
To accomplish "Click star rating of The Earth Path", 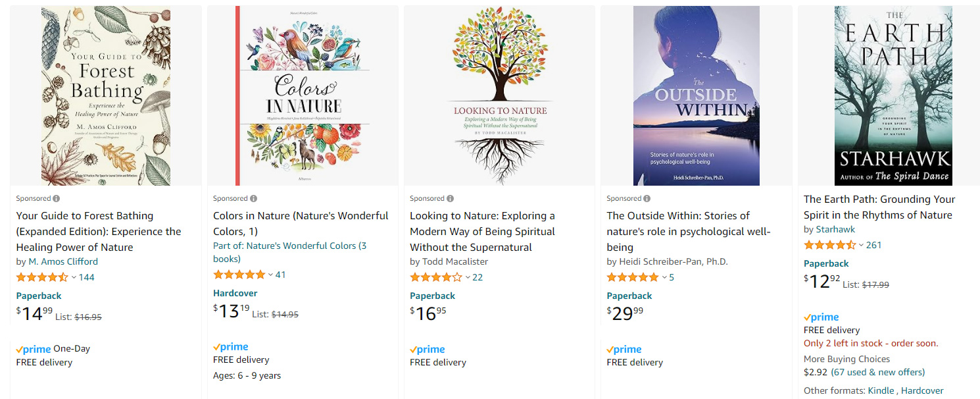I will tap(829, 245).
